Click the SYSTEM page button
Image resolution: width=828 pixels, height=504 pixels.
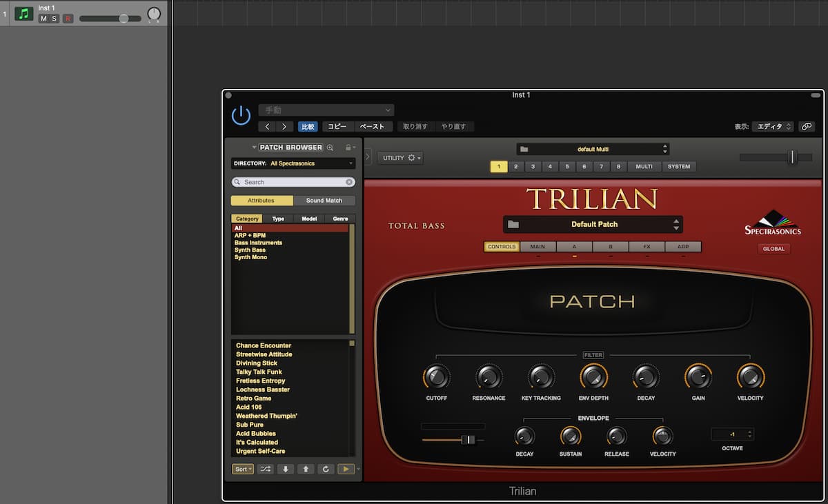click(679, 166)
